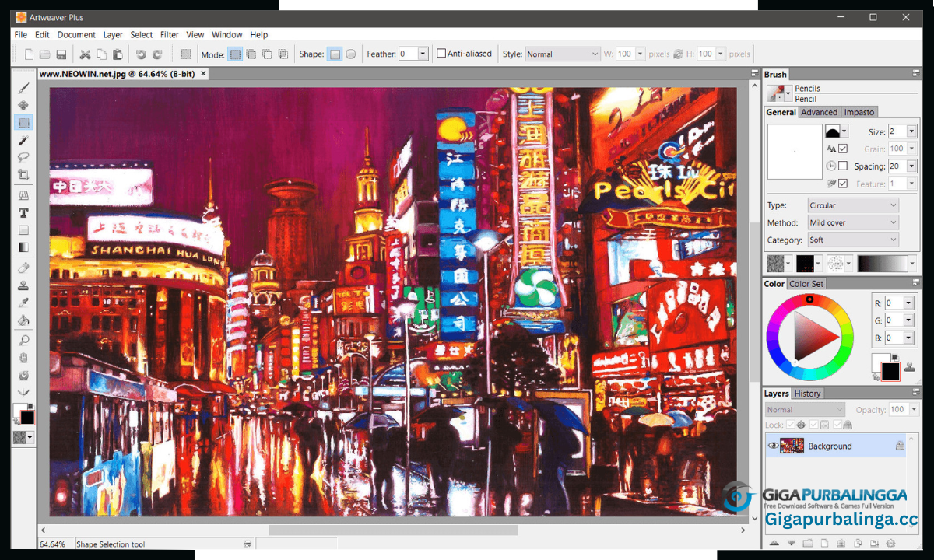The width and height of the screenshot is (934, 560).
Task: Select the Rotate Canvas tool
Action: point(24,375)
